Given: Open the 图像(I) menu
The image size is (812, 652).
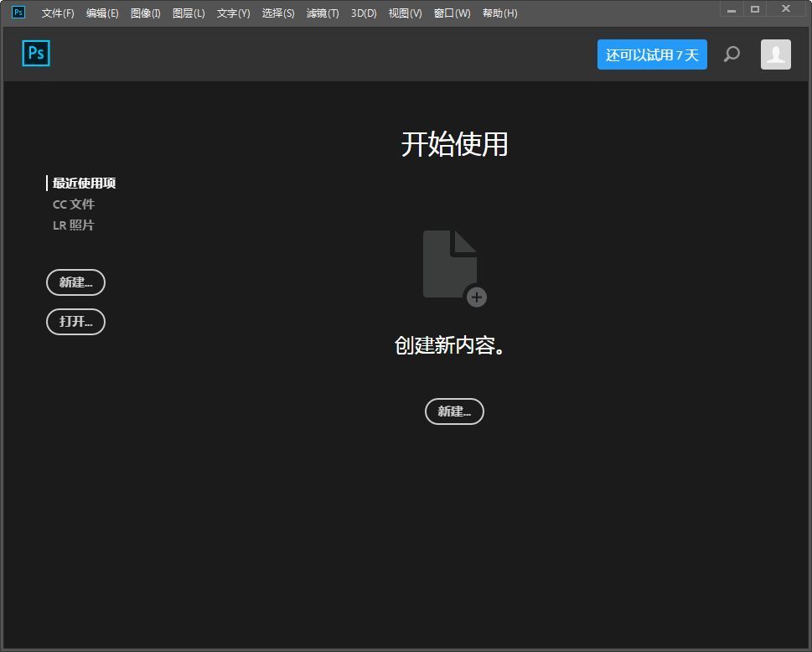Looking at the screenshot, I should pyautogui.click(x=146, y=13).
